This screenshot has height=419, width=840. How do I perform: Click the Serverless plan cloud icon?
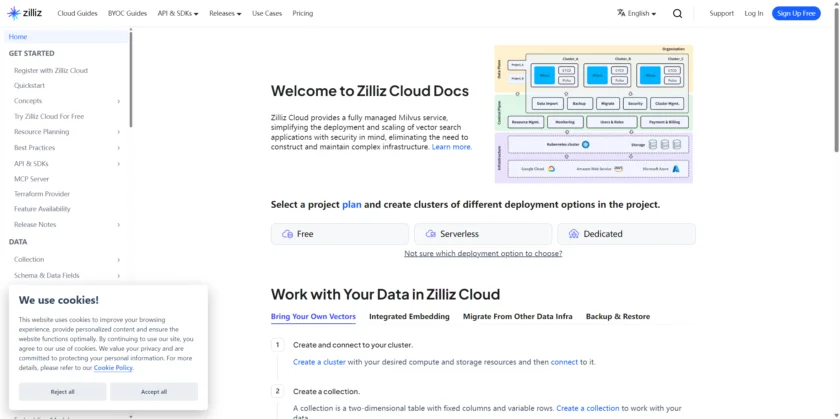point(430,234)
